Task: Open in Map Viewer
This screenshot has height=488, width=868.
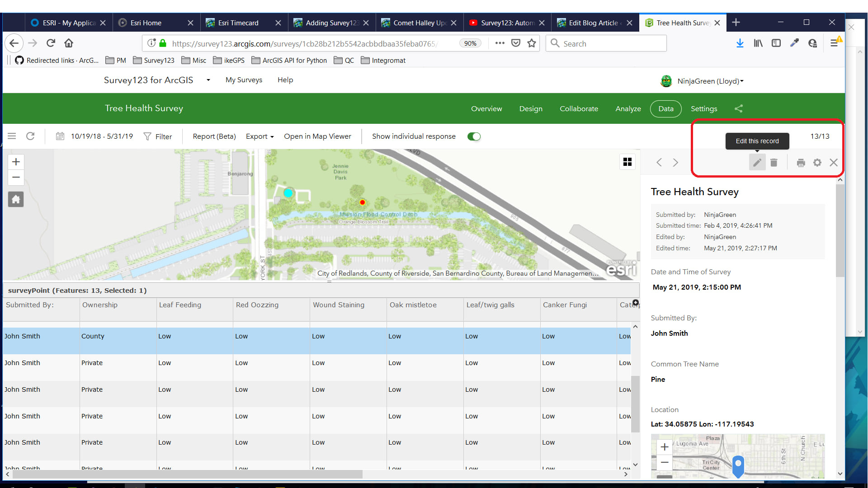Action: pos(318,136)
